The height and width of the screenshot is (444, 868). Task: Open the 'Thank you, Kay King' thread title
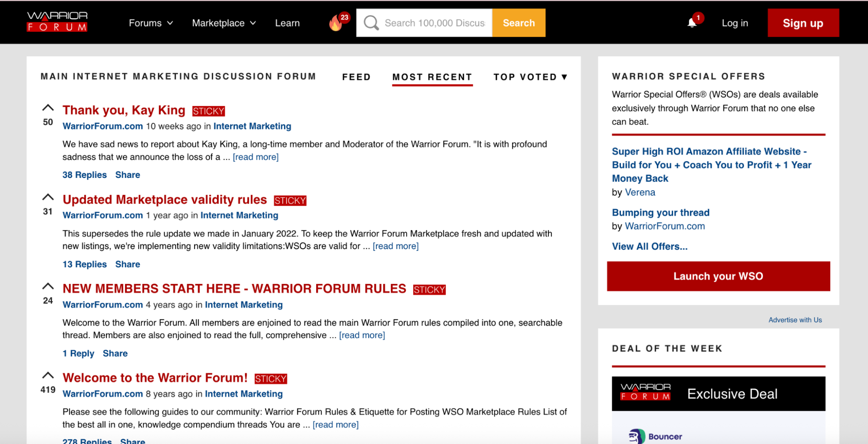[124, 110]
